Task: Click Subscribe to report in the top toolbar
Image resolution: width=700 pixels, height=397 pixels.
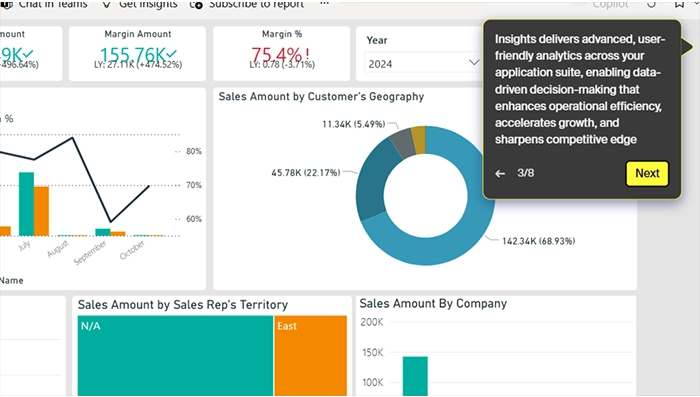Action: tap(248, 4)
